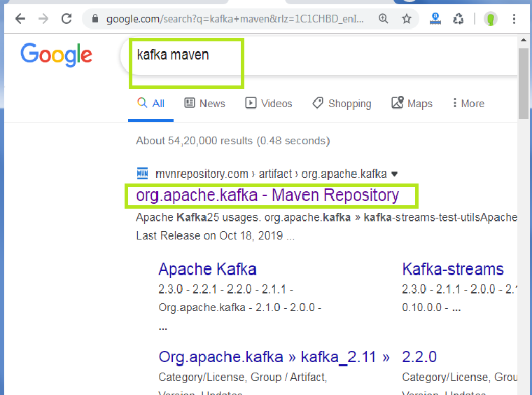Bookmark this page with the star icon
This screenshot has width=532, height=395.
click(407, 19)
